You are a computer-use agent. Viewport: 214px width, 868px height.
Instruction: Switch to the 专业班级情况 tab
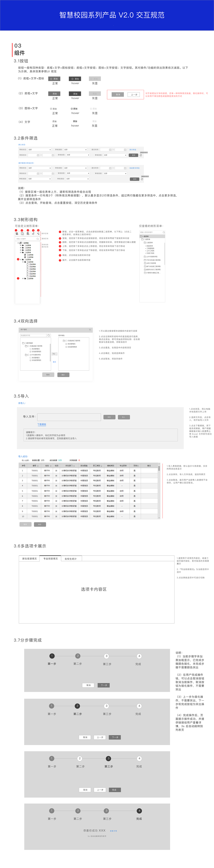51,559
